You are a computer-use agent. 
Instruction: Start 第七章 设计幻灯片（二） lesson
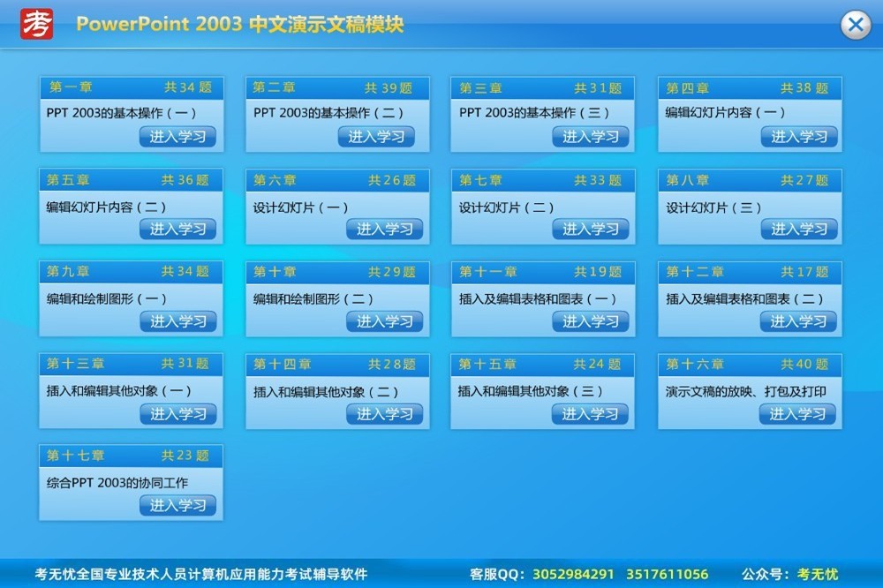coord(591,229)
